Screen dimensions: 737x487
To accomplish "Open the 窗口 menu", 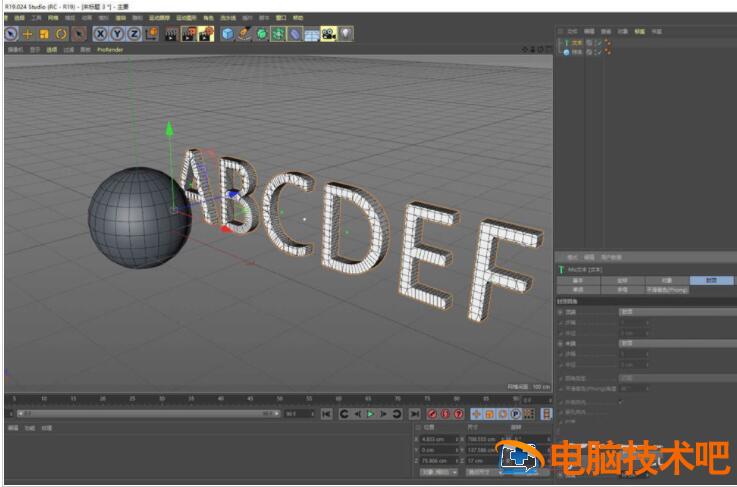I will (x=281, y=18).
